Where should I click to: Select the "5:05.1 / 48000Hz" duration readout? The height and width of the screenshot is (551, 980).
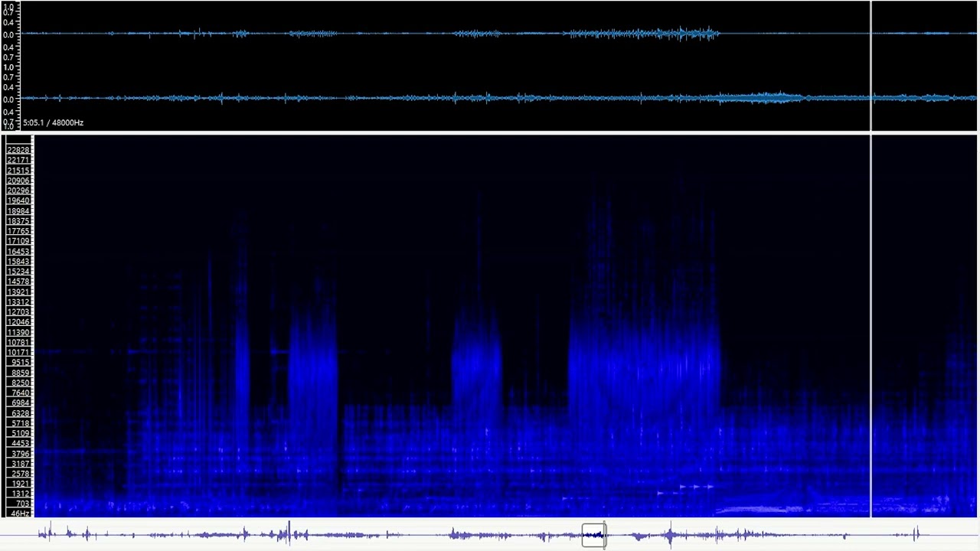[53, 122]
